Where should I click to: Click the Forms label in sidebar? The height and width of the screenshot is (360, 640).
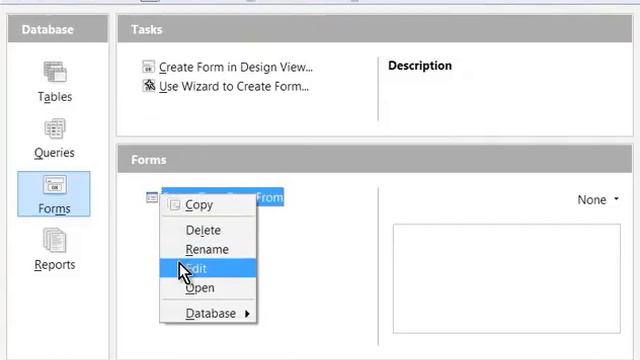54,209
